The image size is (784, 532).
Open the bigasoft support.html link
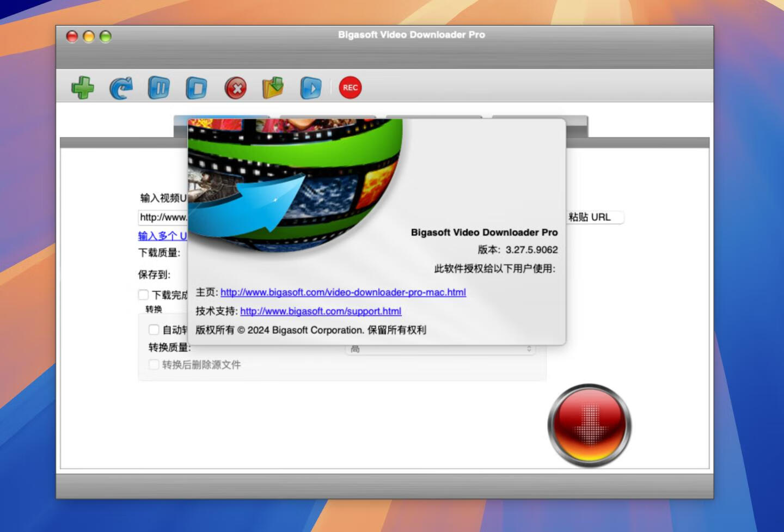click(321, 311)
